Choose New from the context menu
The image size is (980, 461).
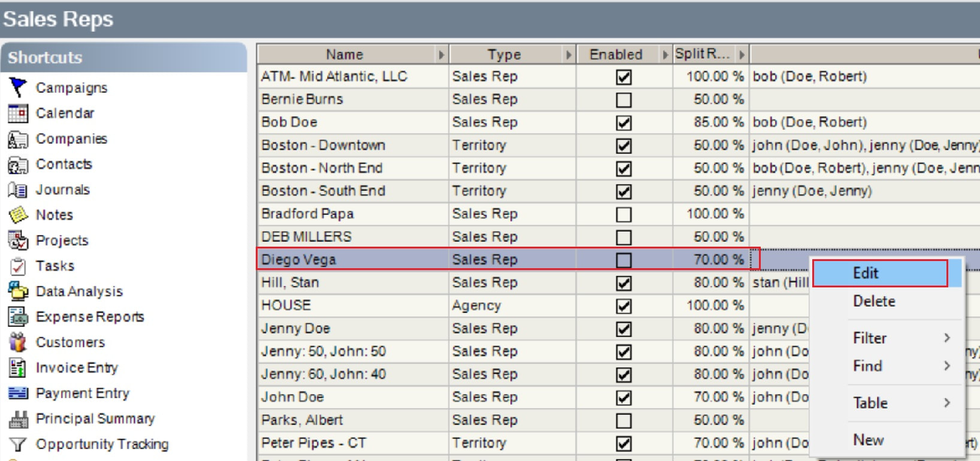point(887,440)
